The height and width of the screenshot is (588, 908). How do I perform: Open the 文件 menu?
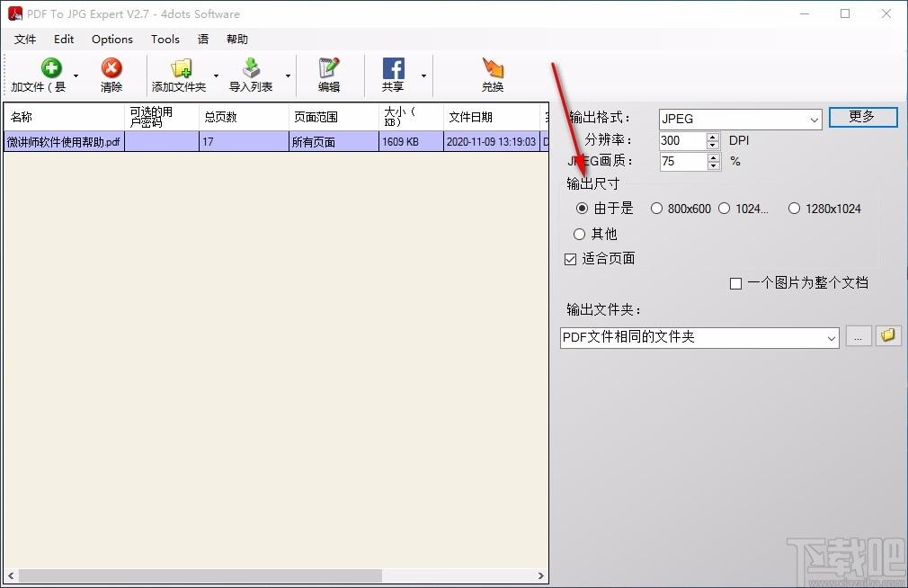[25, 40]
